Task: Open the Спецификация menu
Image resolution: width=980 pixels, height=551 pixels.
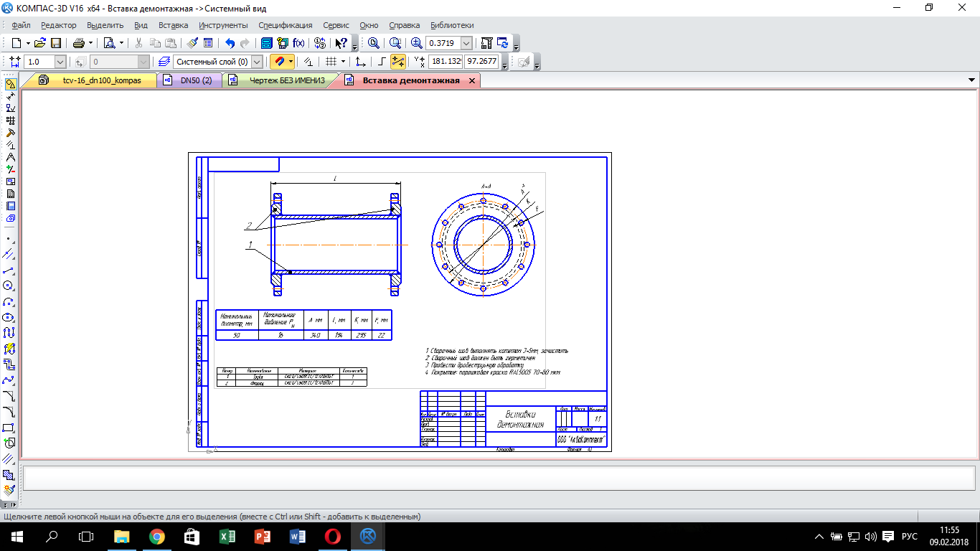Action: (x=286, y=25)
